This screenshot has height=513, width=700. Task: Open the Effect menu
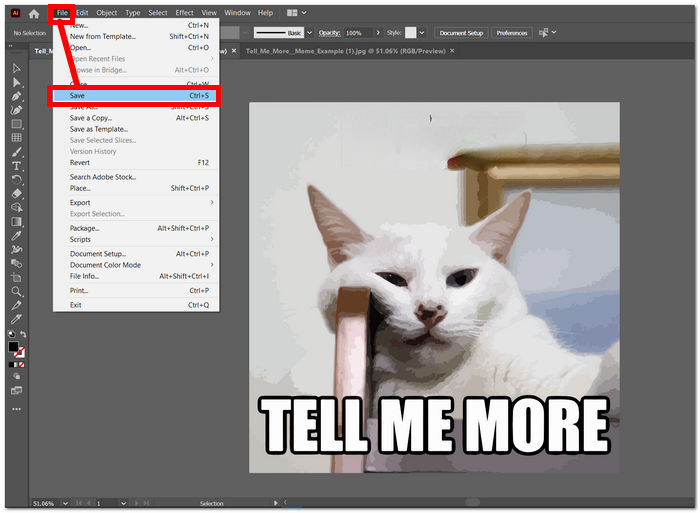click(x=184, y=13)
